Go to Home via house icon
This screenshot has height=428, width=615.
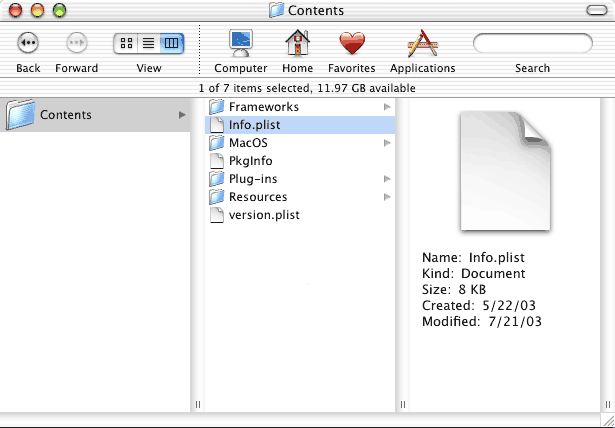coord(297,44)
